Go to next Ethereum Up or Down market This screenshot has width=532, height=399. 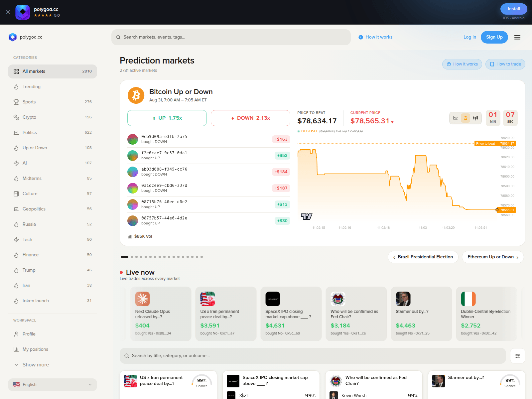point(493,257)
